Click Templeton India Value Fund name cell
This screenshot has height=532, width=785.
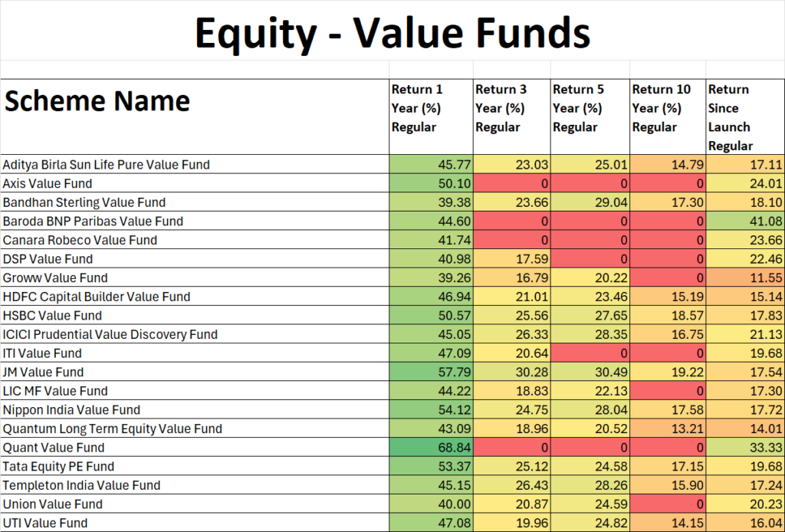click(x=195, y=485)
